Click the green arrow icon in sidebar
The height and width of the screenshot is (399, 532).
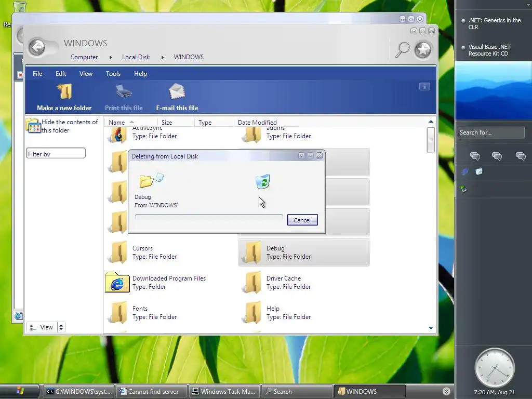(x=464, y=189)
